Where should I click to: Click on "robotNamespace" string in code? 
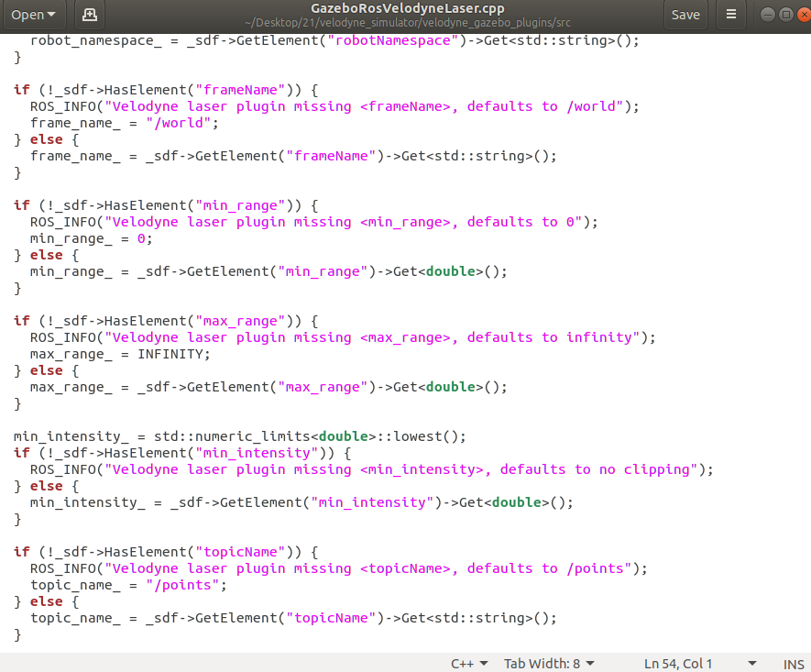392,40
